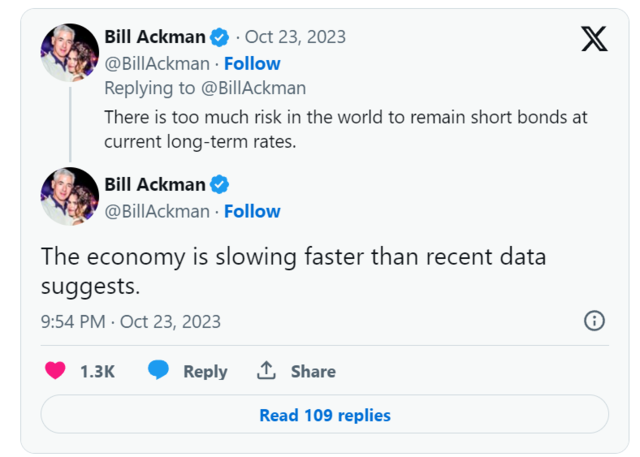Click the share upload icon

pyautogui.click(x=266, y=371)
